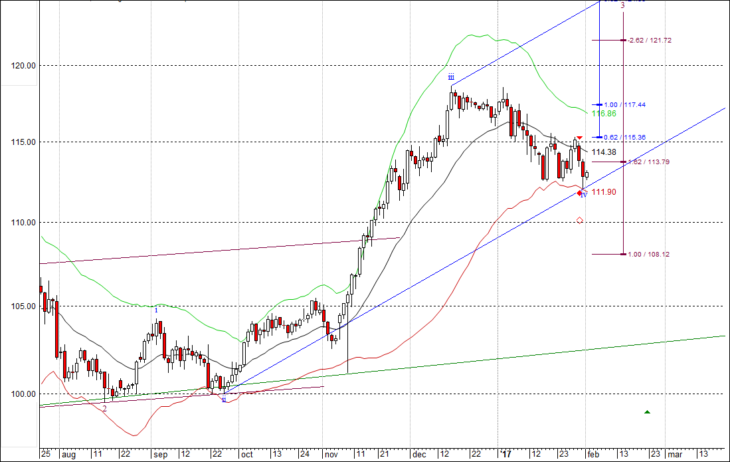Screen dimensions: 730x462
Task: Click the red down-triangle marker above latest candles
Action: tap(580, 138)
